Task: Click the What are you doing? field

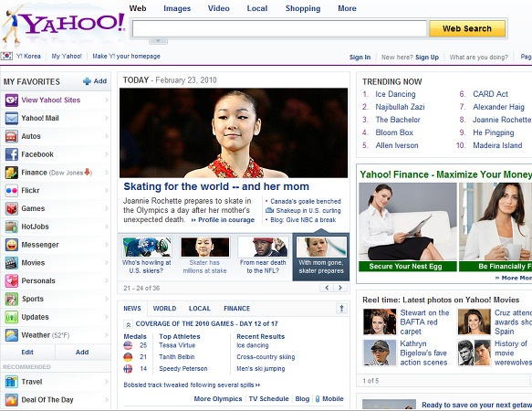Action: [479, 57]
